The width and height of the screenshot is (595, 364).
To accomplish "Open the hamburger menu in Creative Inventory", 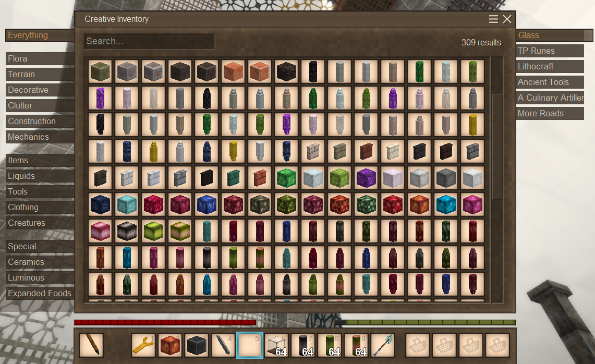I will [493, 19].
